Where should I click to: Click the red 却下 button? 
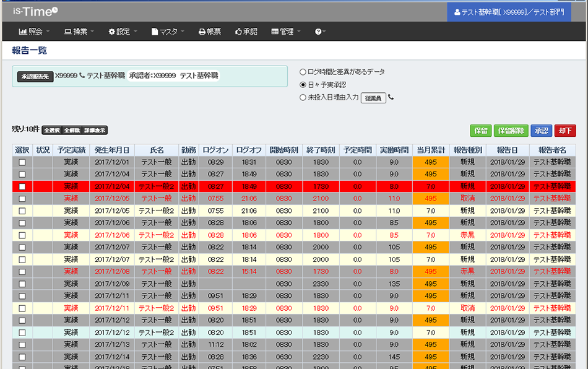[565, 131]
